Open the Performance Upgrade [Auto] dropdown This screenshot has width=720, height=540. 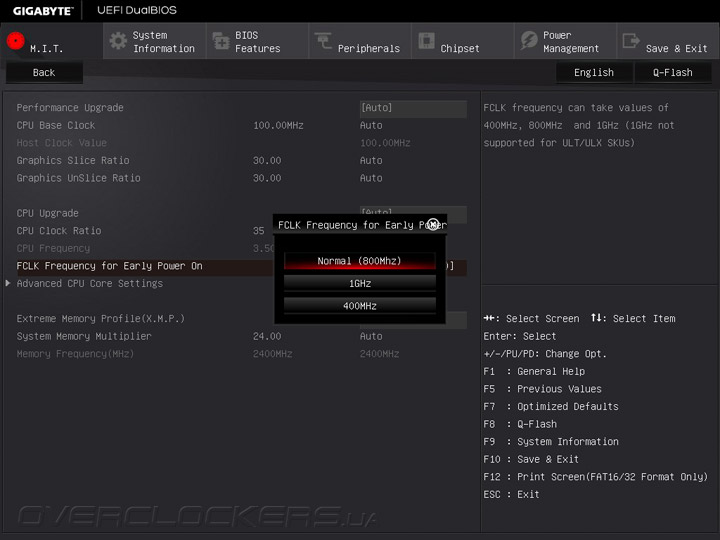click(x=413, y=108)
